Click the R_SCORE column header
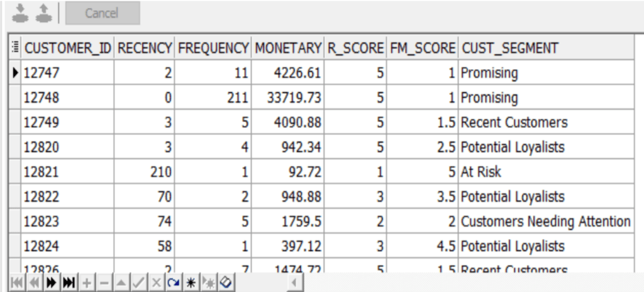The image size is (644, 292). point(355,48)
